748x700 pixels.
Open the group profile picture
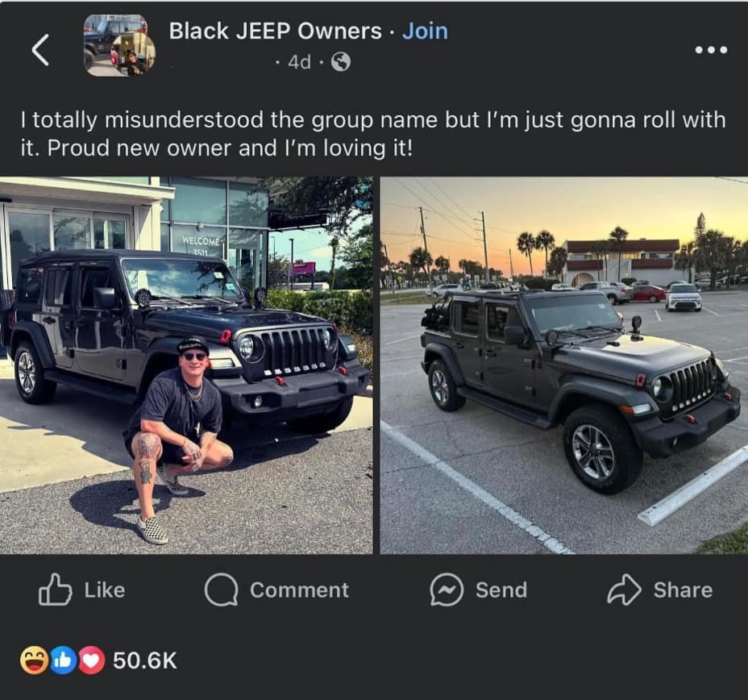tap(119, 45)
